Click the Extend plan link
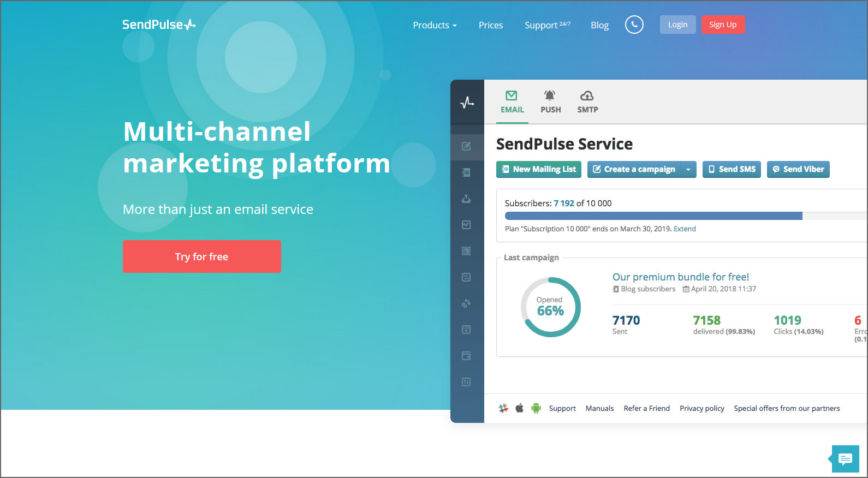 [685, 229]
